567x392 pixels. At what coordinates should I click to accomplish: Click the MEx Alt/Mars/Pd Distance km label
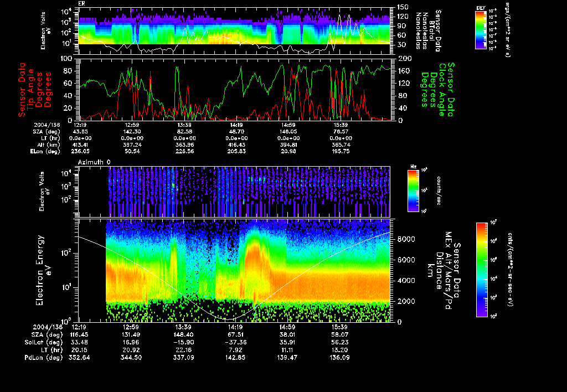point(444,270)
